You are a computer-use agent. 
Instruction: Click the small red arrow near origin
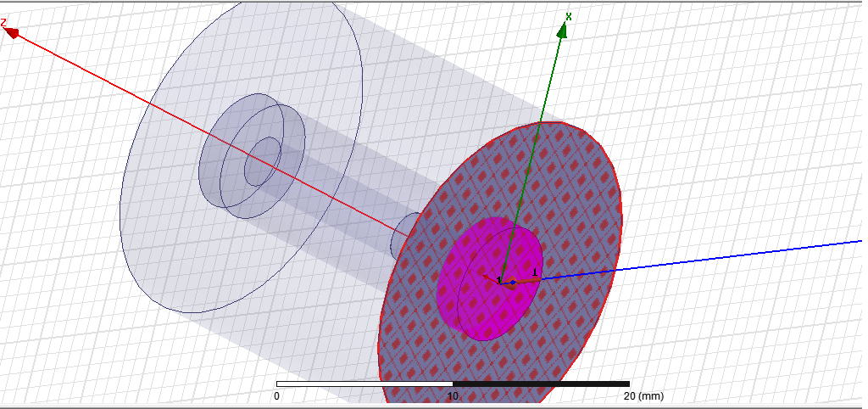tap(487, 276)
